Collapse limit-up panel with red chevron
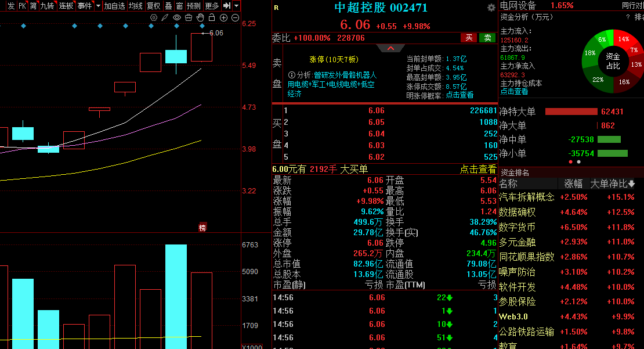The image size is (644, 349). (390, 49)
